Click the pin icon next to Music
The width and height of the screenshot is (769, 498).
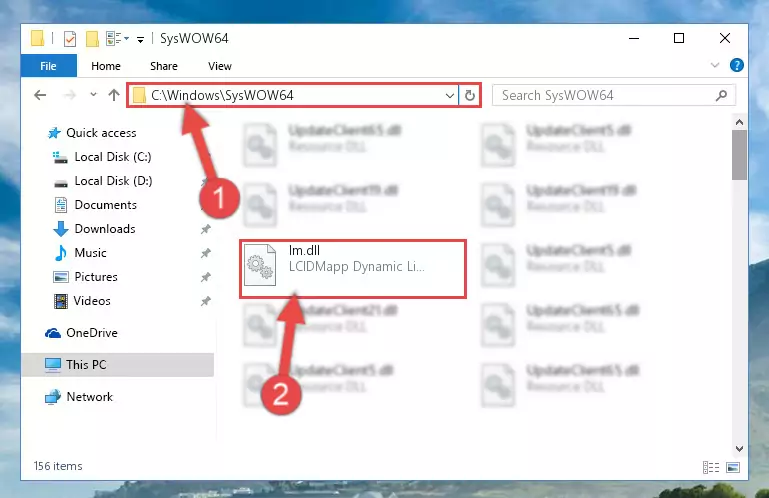205,253
